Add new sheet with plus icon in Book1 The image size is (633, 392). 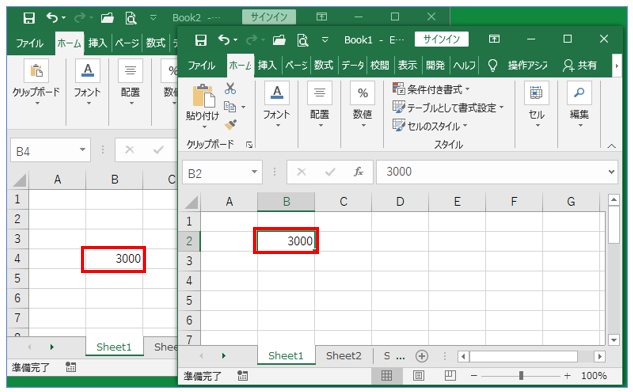(422, 356)
